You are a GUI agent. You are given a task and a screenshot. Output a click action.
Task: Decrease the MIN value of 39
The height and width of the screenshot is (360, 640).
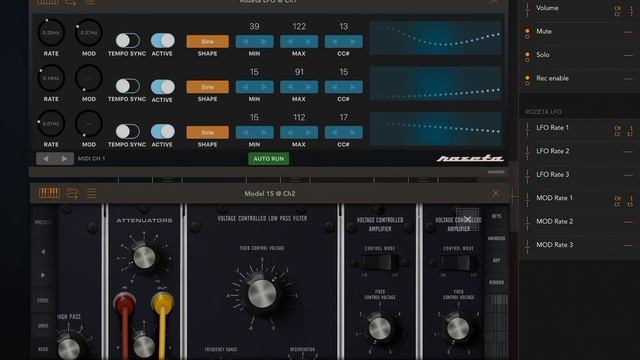pyautogui.click(x=245, y=42)
